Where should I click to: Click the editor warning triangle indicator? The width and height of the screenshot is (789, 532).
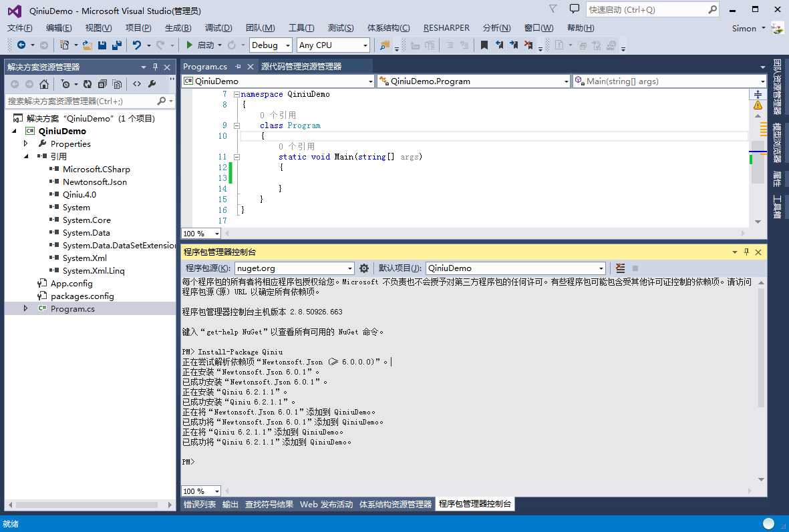pyautogui.click(x=758, y=105)
